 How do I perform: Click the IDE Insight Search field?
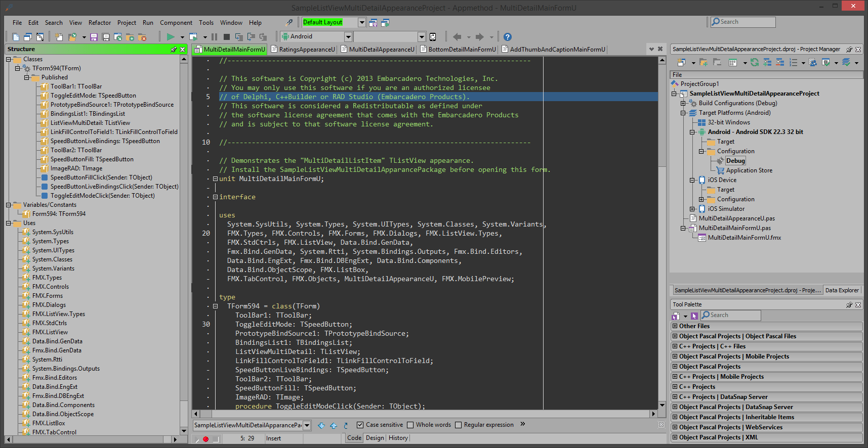(x=743, y=22)
